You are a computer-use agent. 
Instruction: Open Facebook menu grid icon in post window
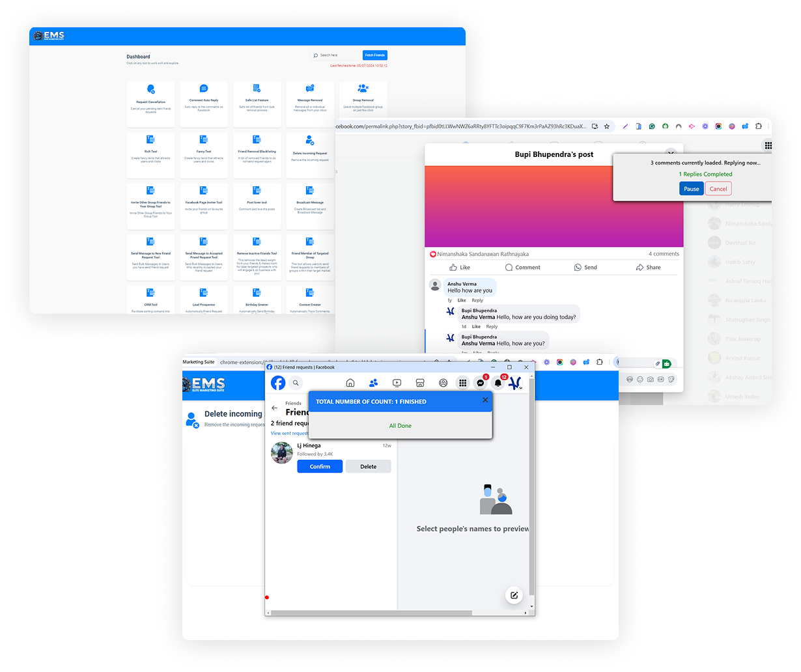tap(768, 146)
